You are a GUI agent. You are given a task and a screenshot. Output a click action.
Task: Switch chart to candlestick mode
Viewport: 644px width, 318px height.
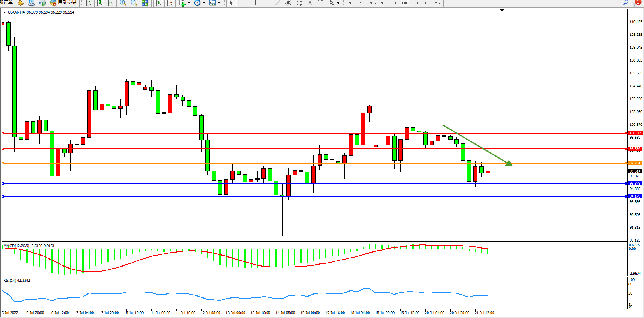click(100, 3)
